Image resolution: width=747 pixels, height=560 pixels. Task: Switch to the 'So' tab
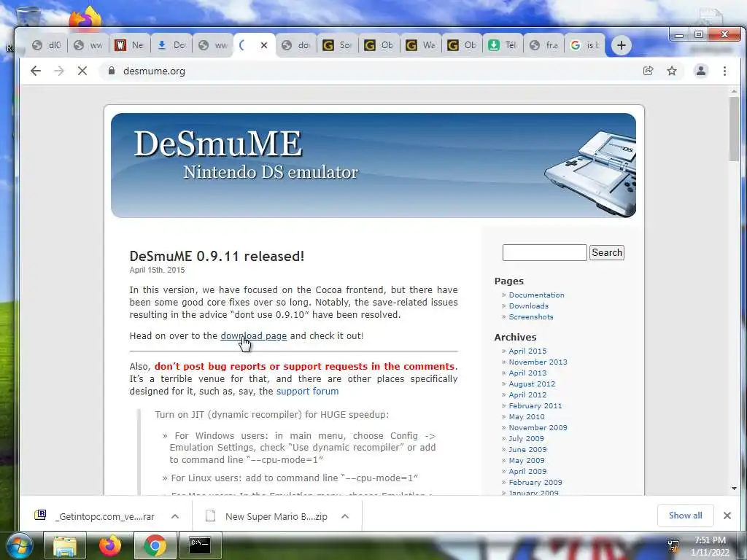[x=338, y=45]
